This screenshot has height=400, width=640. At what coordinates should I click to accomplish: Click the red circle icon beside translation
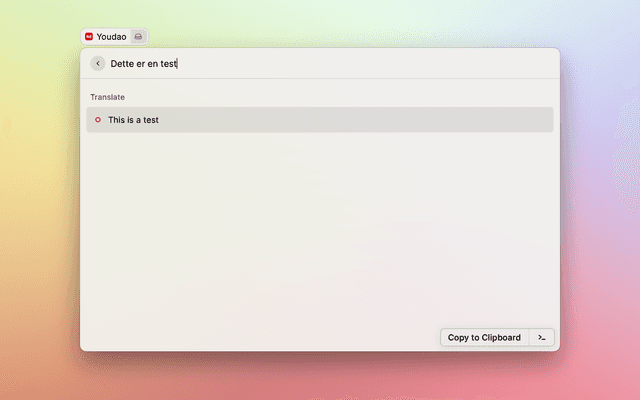(98, 120)
